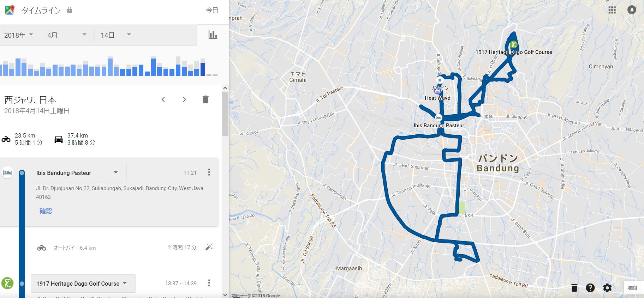644x298 pixels.
Task: Click the Jl. Dr. Djunjunan No.22 address text
Action: pos(120,193)
